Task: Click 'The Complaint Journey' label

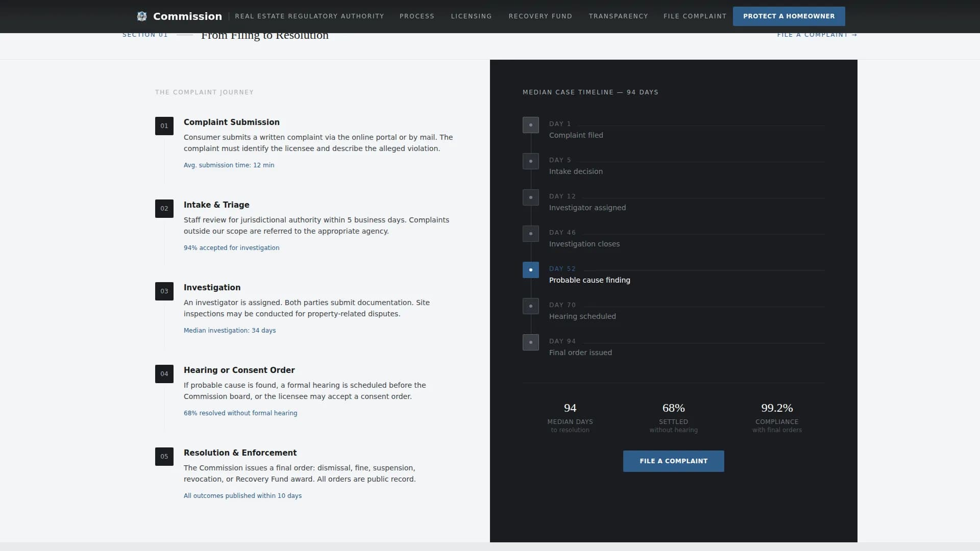Action: click(x=204, y=92)
